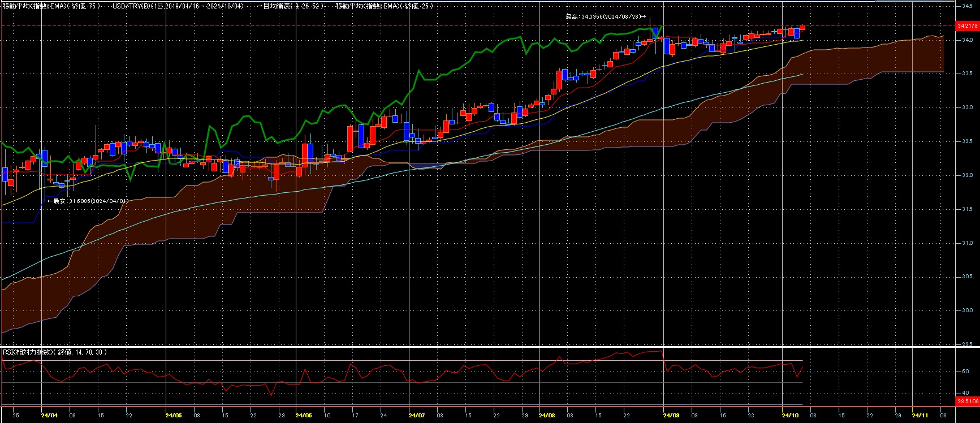Screen dimensions: 980x423
Task: Click the 24/07 date axis label
Action: [x=417, y=415]
